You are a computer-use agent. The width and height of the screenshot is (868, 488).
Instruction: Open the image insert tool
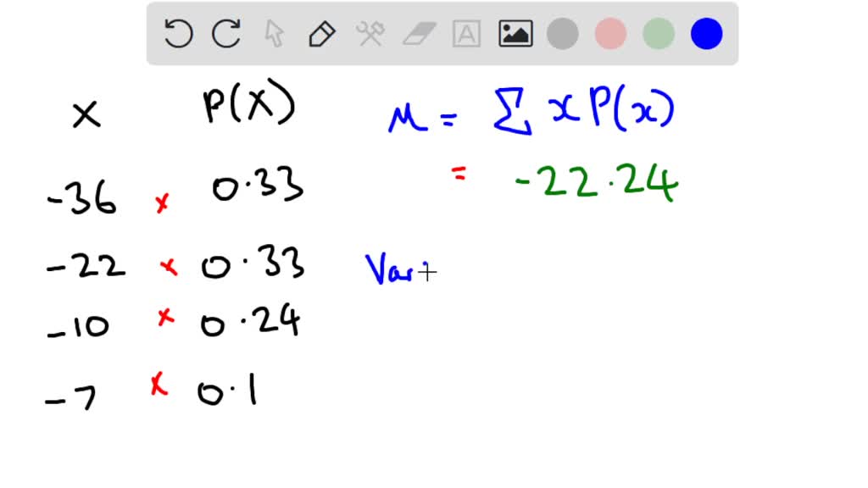tap(515, 33)
